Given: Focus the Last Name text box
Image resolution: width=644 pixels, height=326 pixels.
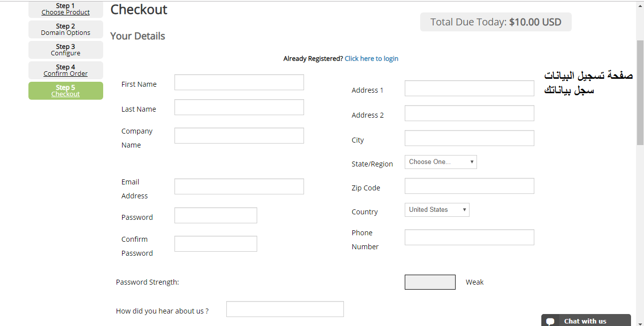Looking at the screenshot, I should (239, 108).
